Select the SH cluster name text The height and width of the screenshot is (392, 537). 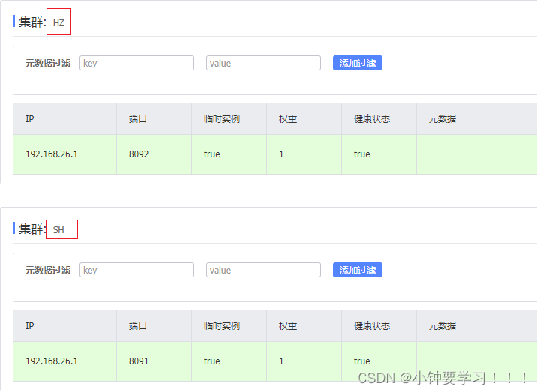tap(58, 229)
